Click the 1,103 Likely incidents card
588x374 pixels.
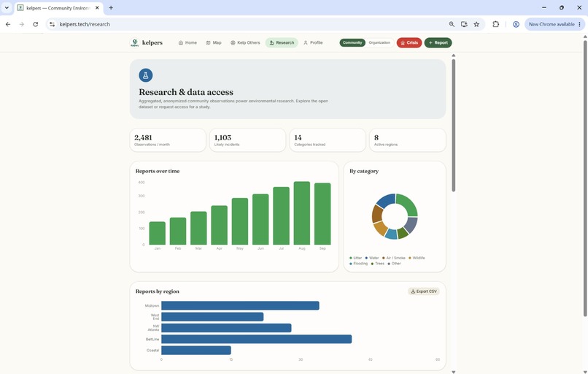click(247, 140)
